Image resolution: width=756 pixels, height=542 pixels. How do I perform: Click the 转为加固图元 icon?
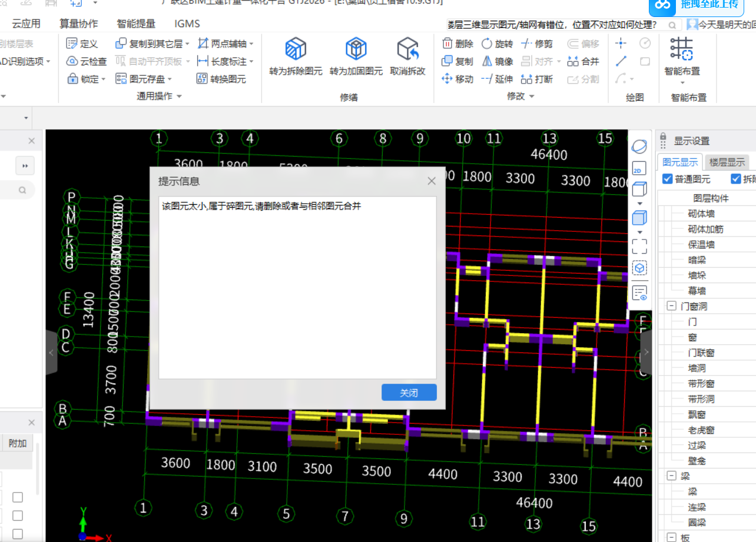(356, 49)
